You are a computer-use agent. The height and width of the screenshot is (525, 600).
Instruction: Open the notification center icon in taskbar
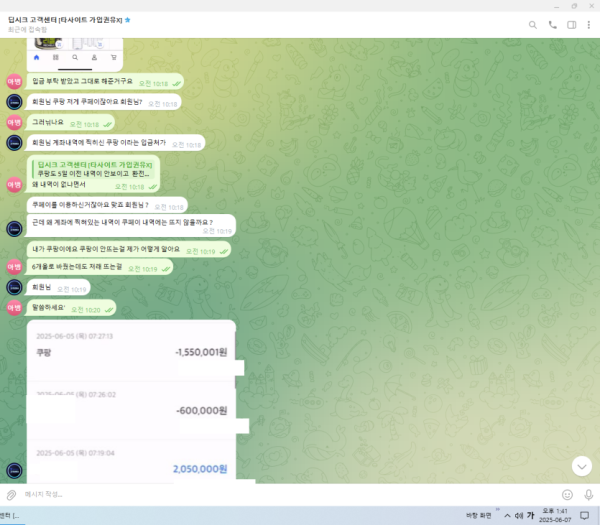584,515
